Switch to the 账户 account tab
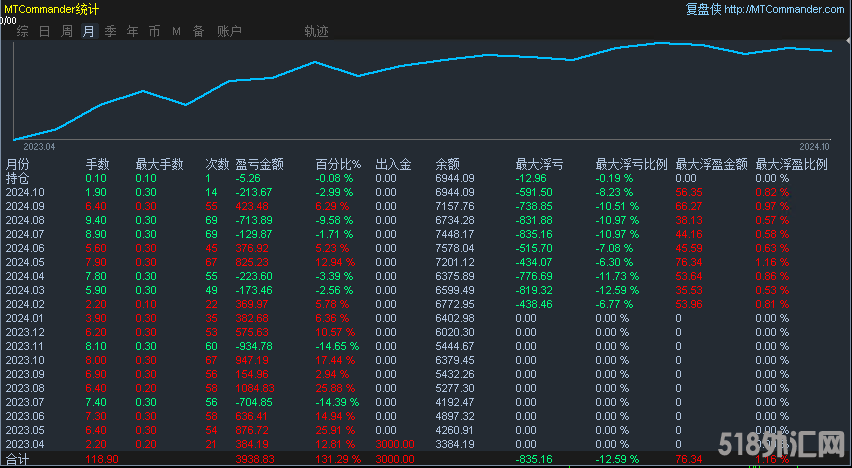852x468 pixels. click(229, 31)
